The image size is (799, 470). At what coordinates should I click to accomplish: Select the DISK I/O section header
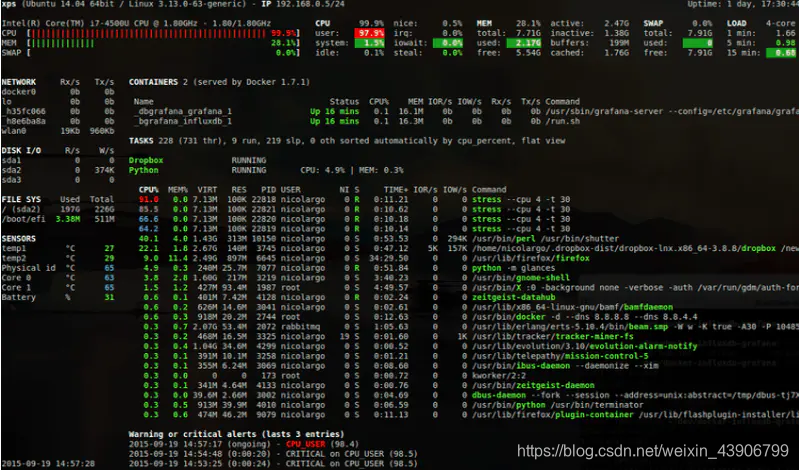[21, 150]
